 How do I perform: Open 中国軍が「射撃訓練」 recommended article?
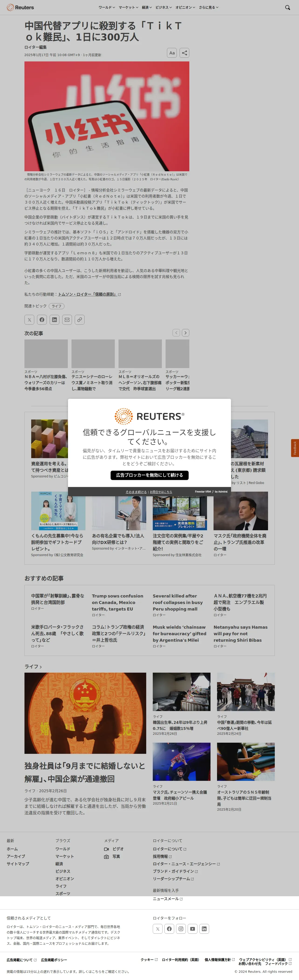point(58,599)
